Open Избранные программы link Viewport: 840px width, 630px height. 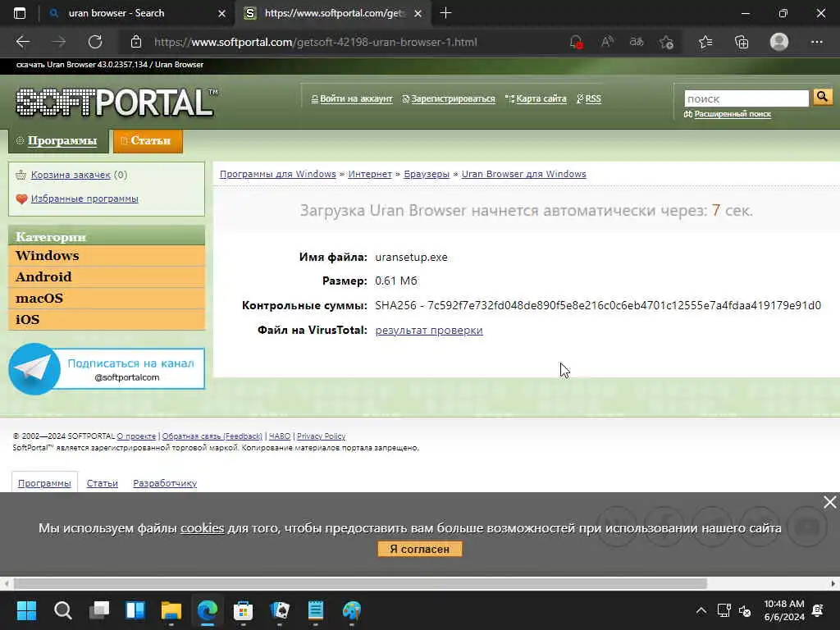click(84, 199)
